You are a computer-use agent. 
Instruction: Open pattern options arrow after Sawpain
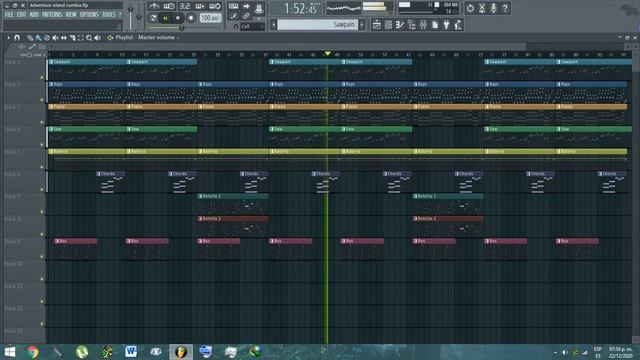coord(362,24)
